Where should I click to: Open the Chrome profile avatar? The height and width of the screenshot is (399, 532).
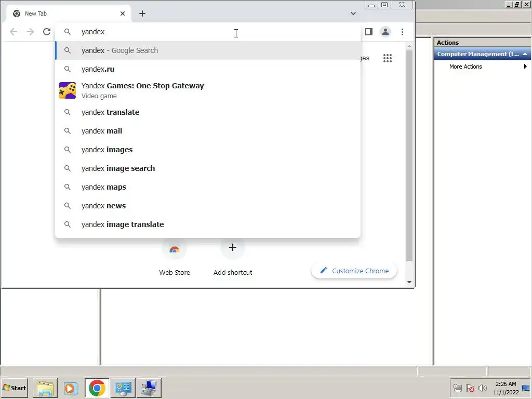pyautogui.click(x=385, y=32)
